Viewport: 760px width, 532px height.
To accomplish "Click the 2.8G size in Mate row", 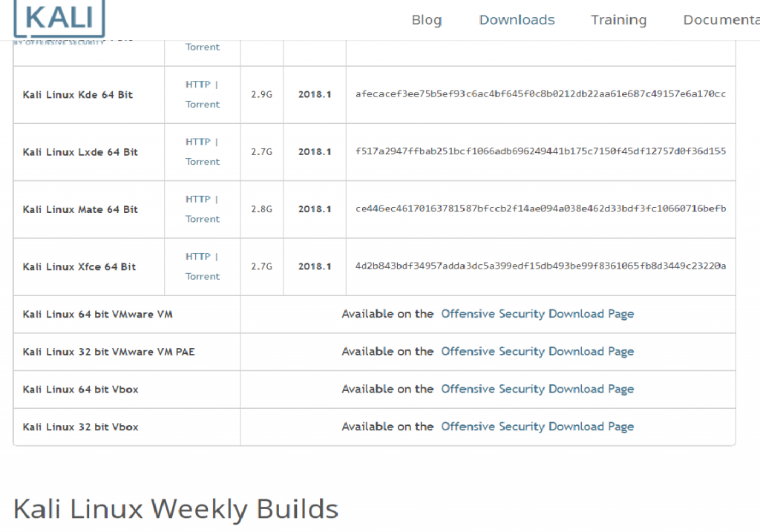I will [262, 209].
